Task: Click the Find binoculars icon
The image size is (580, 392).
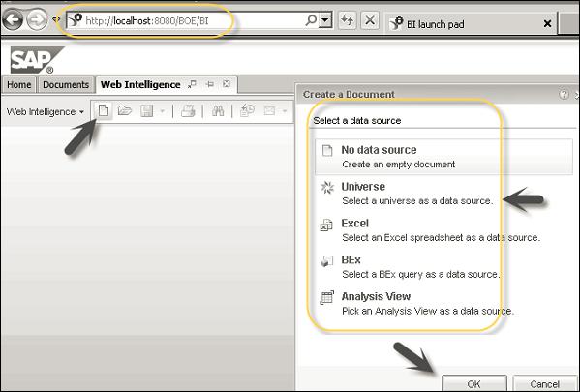Action: (x=218, y=110)
